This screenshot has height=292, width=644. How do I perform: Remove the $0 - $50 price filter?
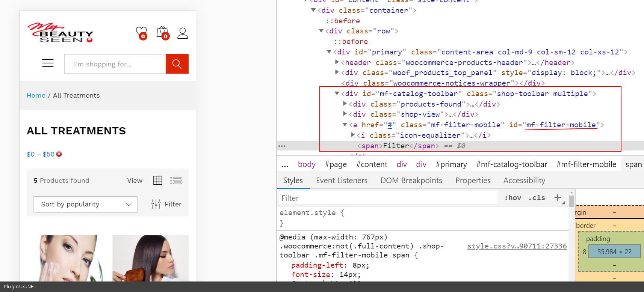pyautogui.click(x=59, y=154)
